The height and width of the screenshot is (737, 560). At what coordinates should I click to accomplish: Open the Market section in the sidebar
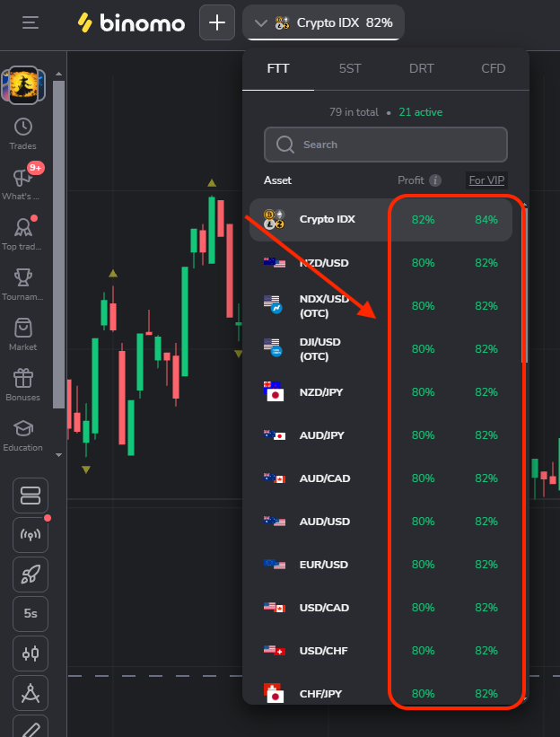coord(22,328)
